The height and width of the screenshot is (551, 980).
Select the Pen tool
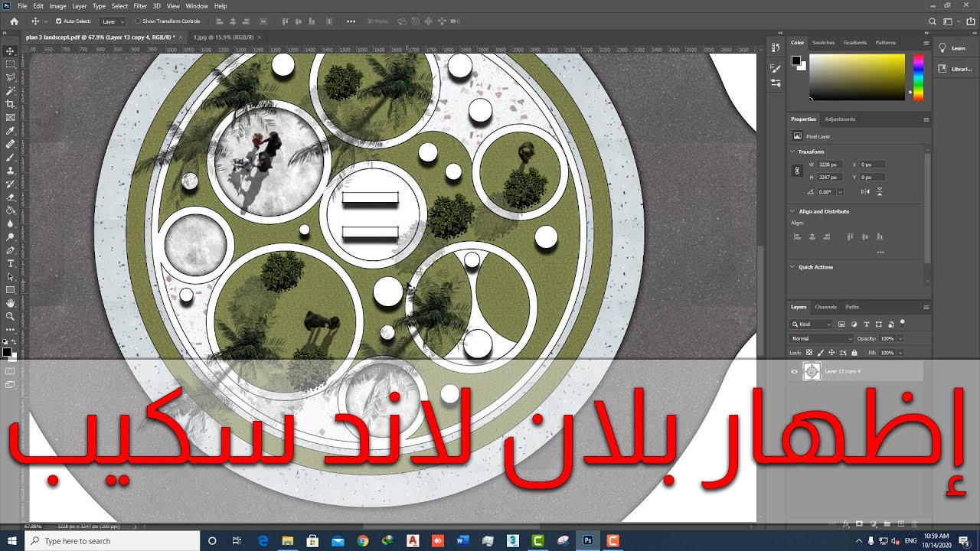10,250
